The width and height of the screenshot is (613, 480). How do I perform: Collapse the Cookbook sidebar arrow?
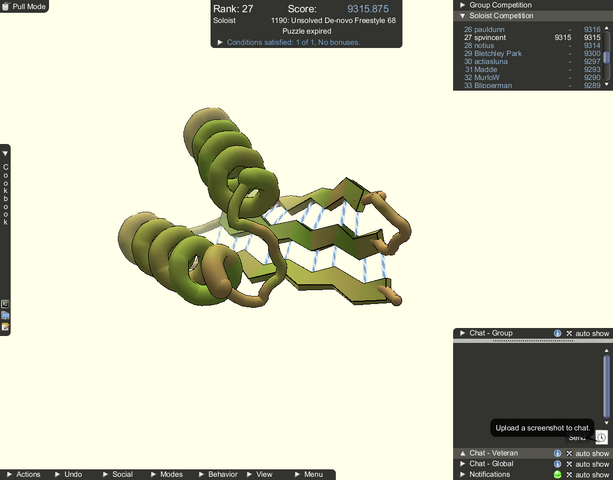5,154
